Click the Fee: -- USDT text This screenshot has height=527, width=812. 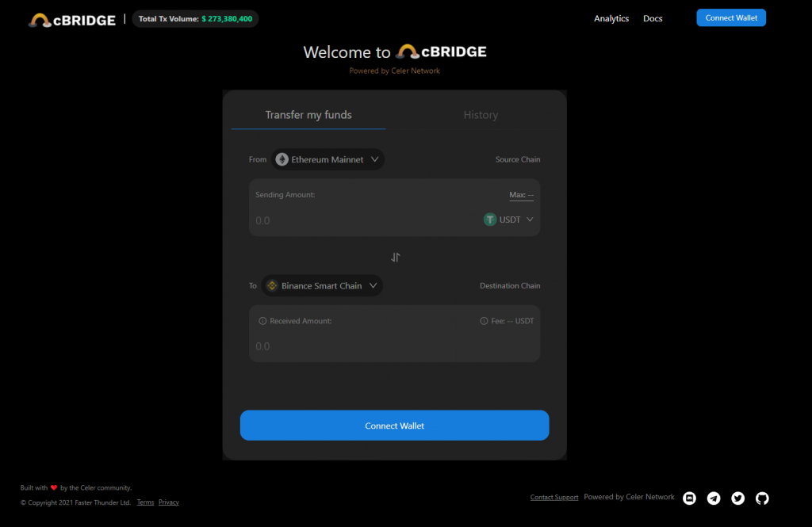click(512, 321)
